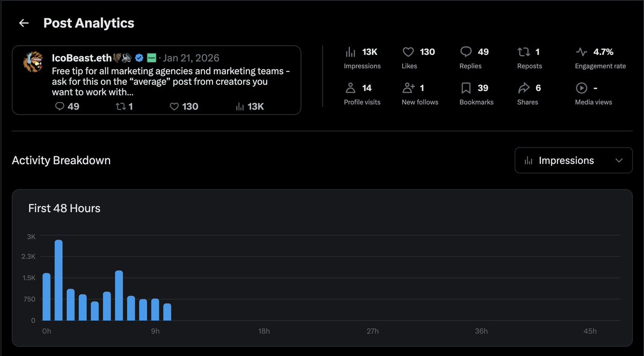
Task: Click the 45h x-axis label
Action: click(590, 331)
